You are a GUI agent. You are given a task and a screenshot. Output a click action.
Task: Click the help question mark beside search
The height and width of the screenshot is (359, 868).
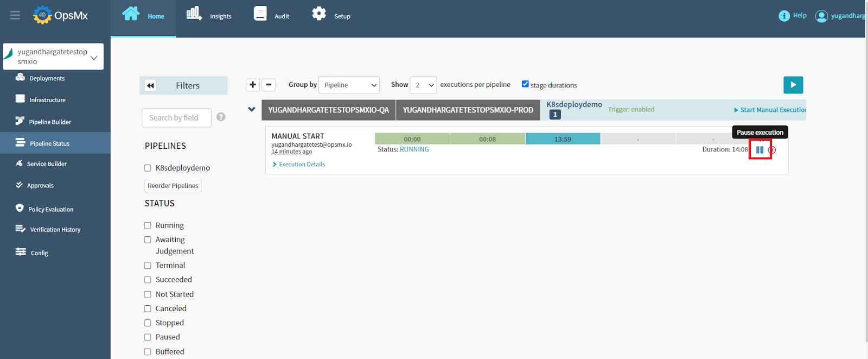[x=221, y=117]
